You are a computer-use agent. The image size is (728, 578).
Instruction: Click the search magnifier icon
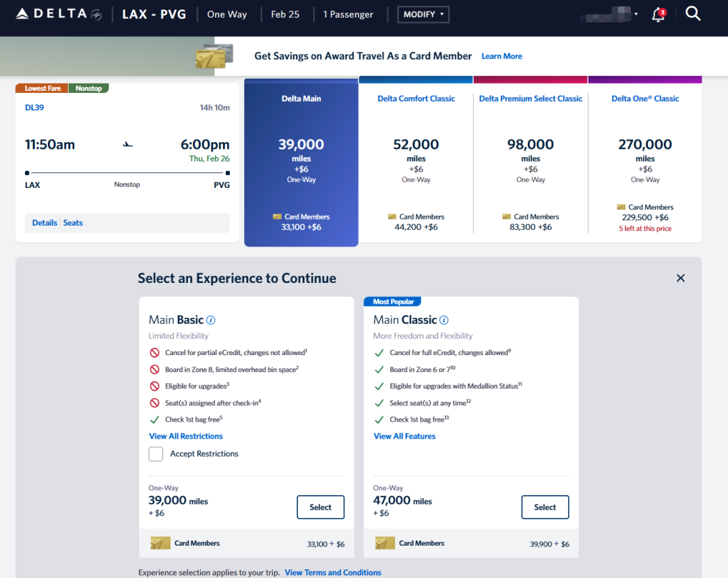click(693, 13)
